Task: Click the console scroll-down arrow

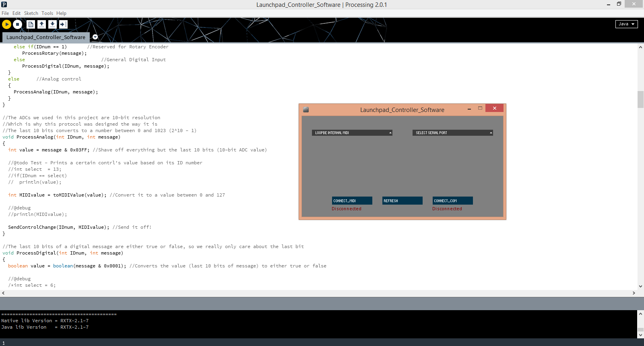Action: tap(640, 335)
